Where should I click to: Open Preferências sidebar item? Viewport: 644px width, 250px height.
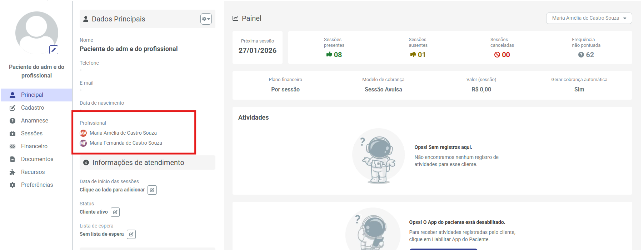(x=36, y=185)
